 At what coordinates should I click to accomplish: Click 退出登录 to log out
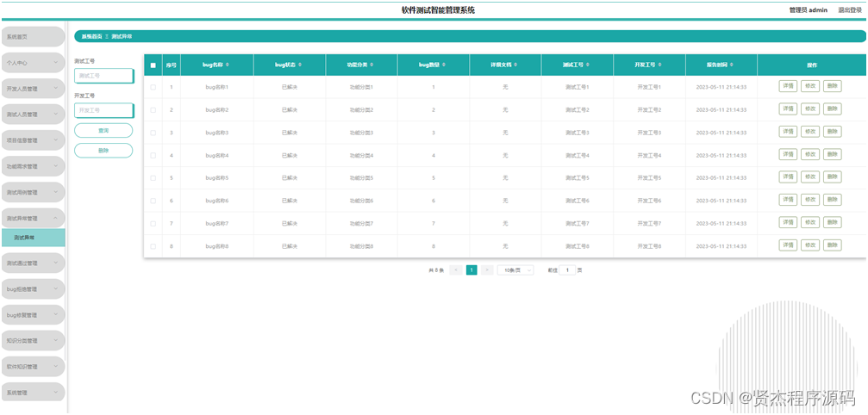click(x=850, y=10)
